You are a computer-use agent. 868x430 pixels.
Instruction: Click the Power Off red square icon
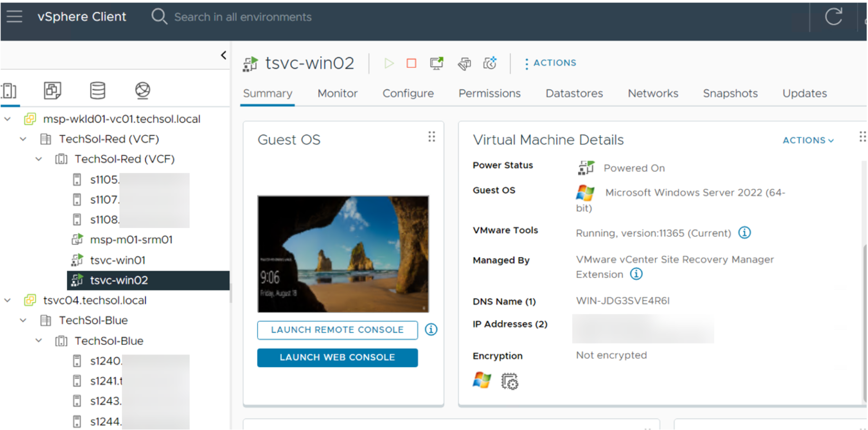point(411,63)
